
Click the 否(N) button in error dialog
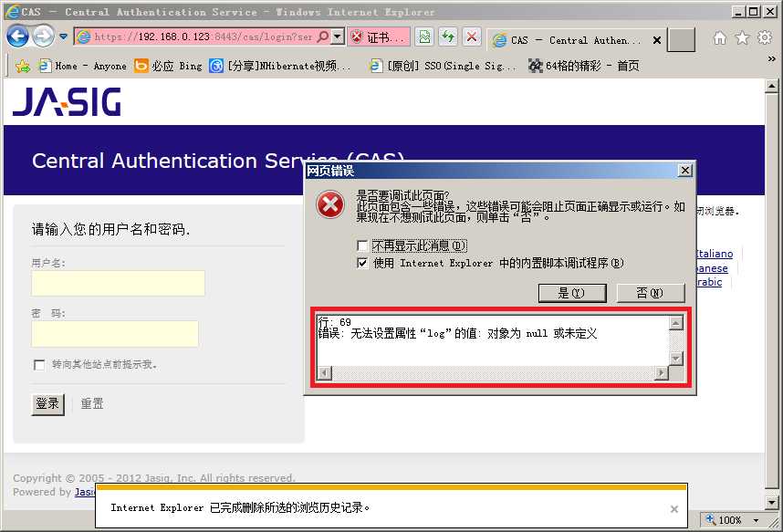pos(650,293)
